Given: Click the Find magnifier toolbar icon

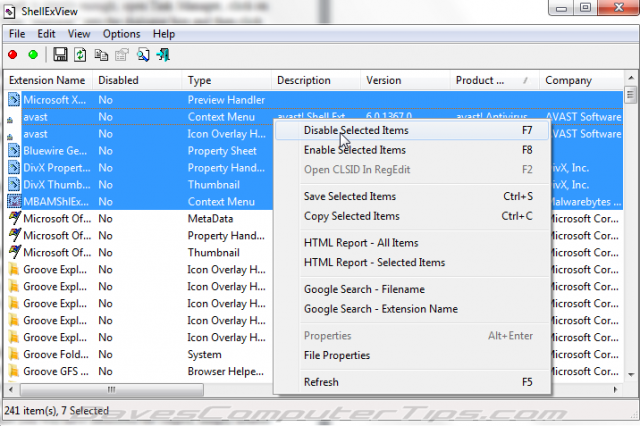Looking at the screenshot, I should (143, 54).
